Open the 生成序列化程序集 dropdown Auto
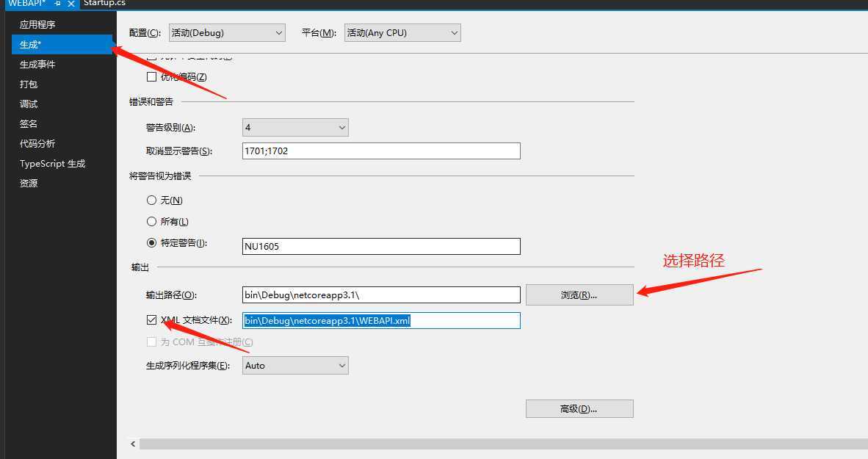Viewport: 868px width, 459px height. pos(296,366)
